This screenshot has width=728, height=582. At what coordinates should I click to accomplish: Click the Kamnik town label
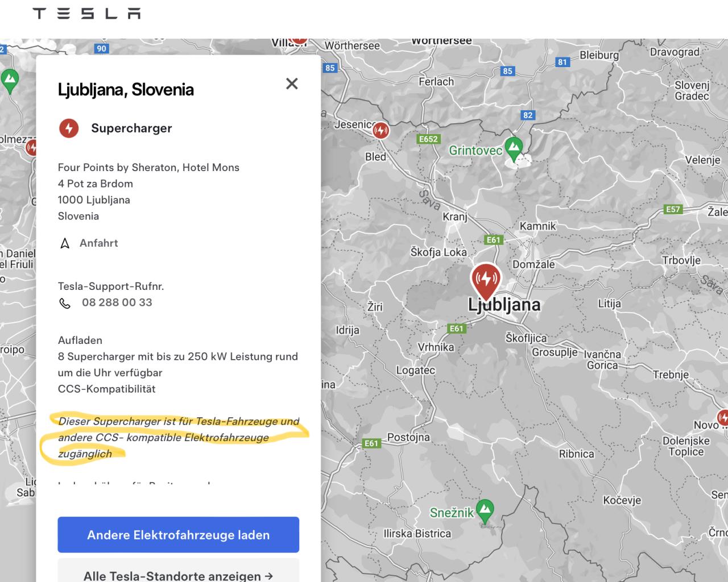pyautogui.click(x=537, y=226)
